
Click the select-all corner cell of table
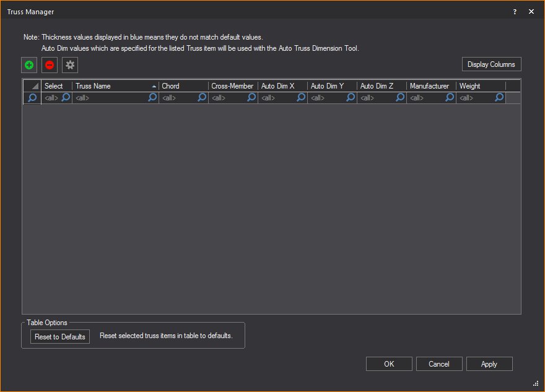pos(32,86)
